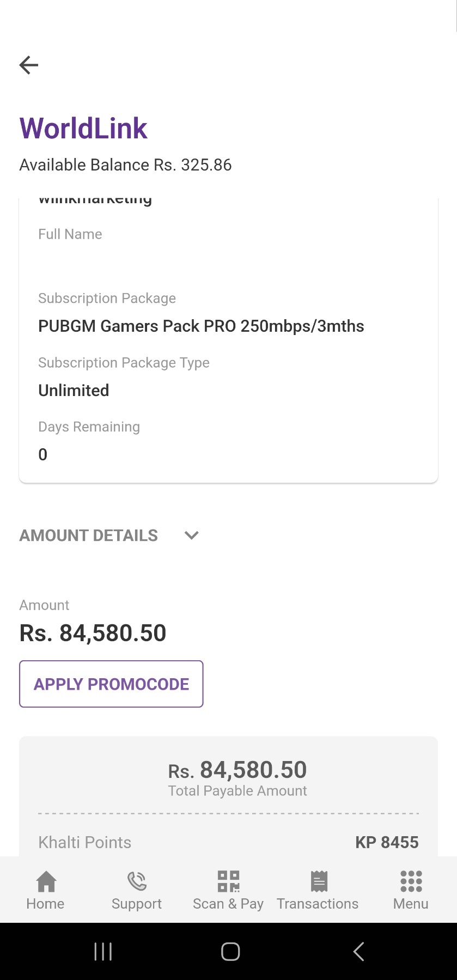Image resolution: width=457 pixels, height=980 pixels.
Task: Select the PUBGM Gamers Pack PRO package text
Action: click(201, 326)
